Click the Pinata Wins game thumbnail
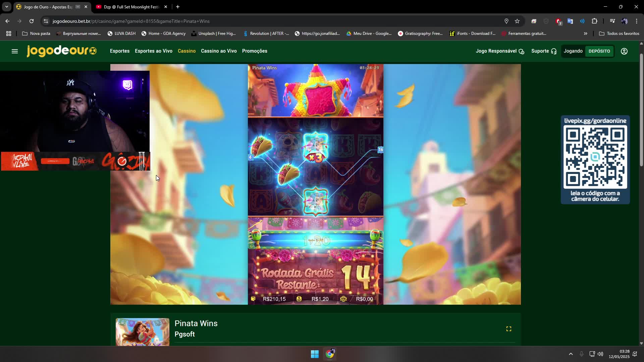This screenshot has width=644, height=362. click(143, 332)
